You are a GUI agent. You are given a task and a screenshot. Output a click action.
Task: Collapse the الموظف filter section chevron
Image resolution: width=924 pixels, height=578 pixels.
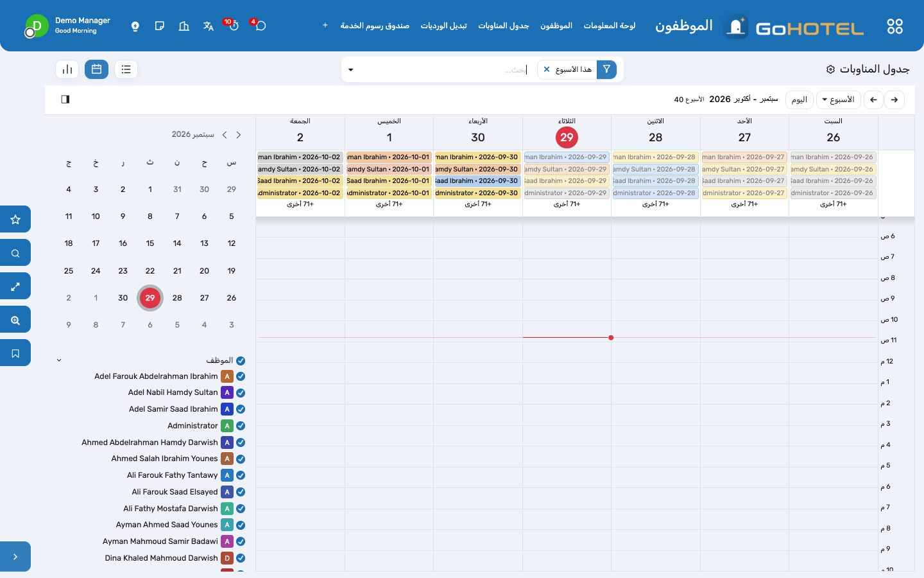[x=59, y=360]
